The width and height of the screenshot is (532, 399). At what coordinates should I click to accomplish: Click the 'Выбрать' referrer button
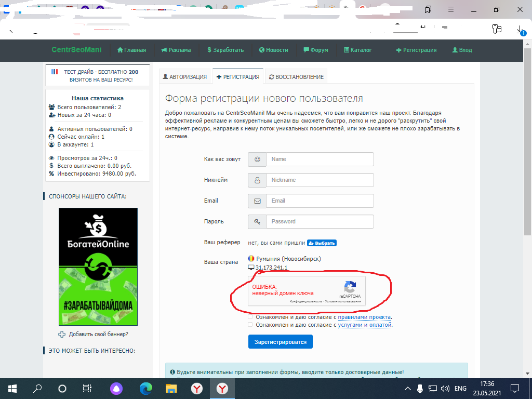[322, 243]
